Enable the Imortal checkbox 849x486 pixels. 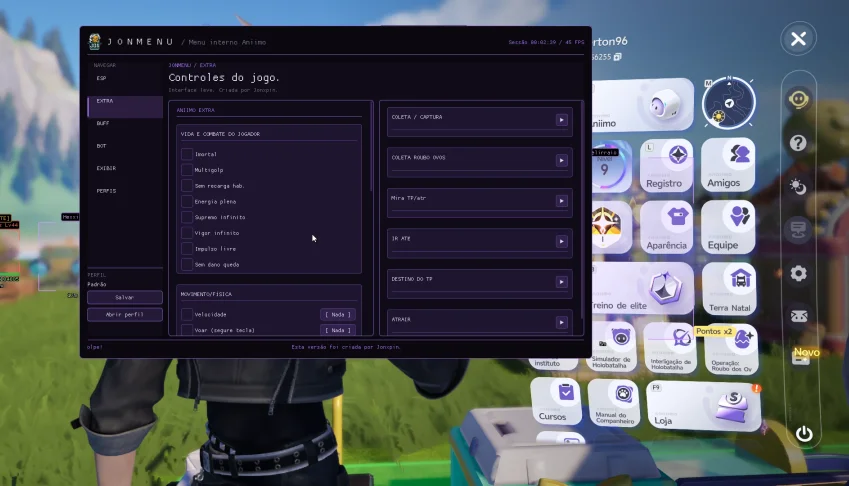(187, 154)
